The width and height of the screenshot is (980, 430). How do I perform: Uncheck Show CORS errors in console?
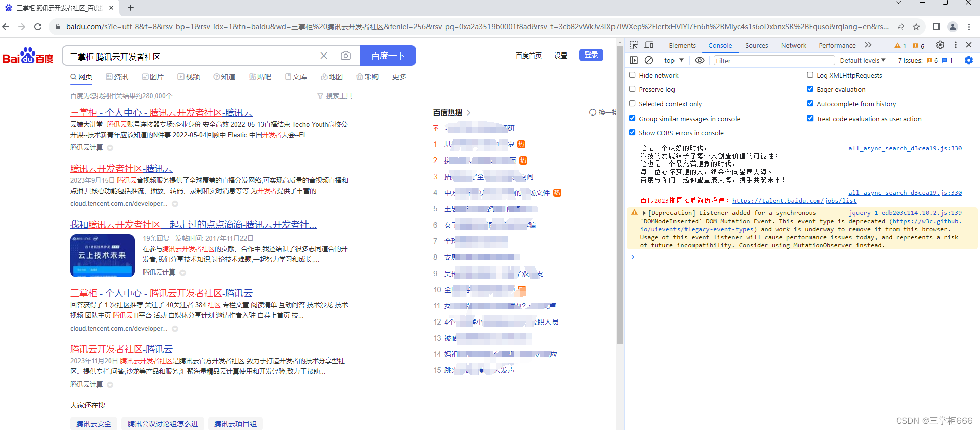pos(632,132)
